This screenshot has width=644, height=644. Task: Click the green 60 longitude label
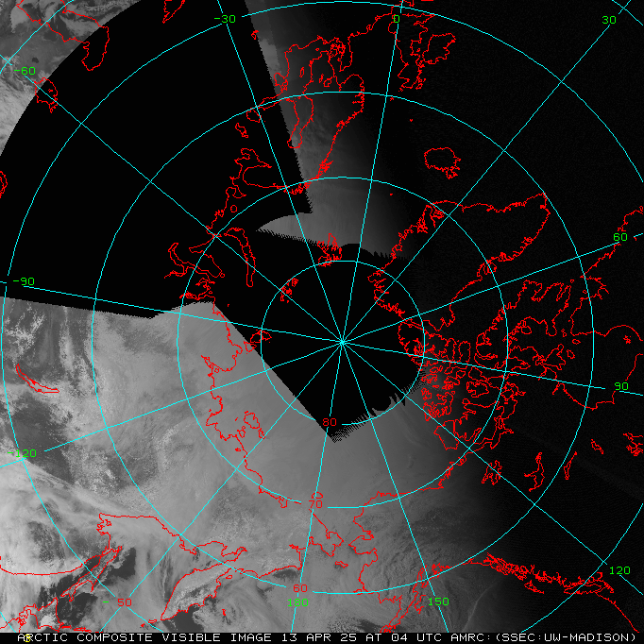point(620,237)
